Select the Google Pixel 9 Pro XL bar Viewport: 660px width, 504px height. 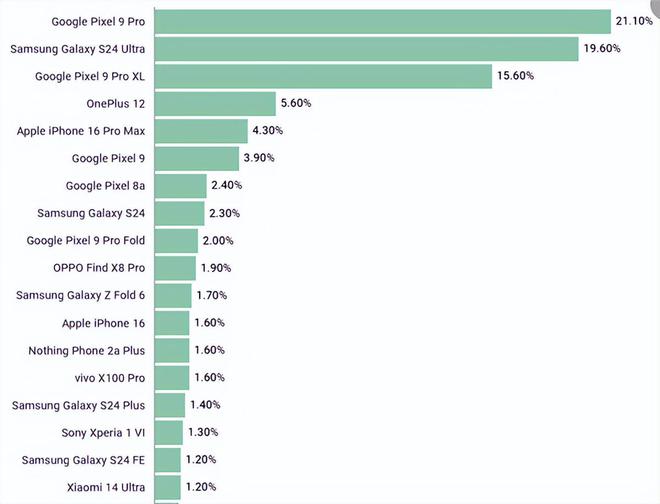click(323, 76)
